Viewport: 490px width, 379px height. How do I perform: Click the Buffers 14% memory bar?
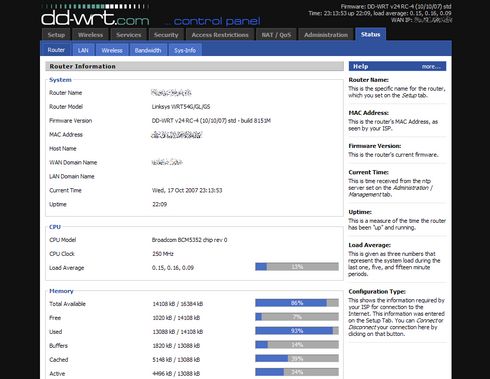297,345
